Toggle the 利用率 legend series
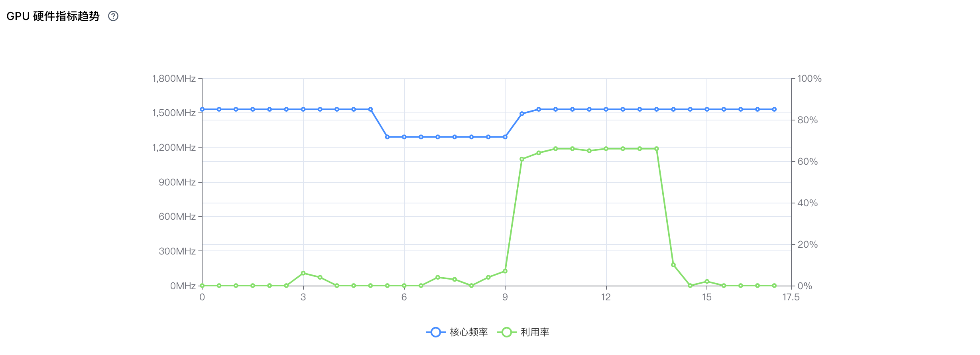The image size is (980, 355). [x=523, y=332]
